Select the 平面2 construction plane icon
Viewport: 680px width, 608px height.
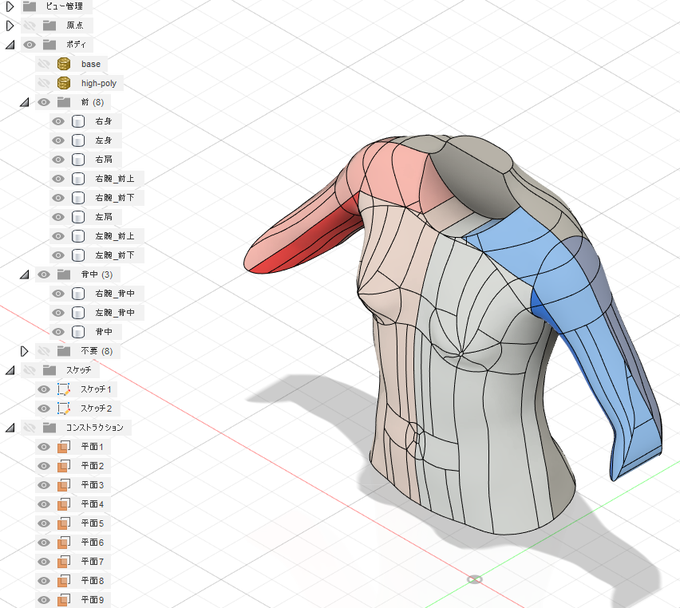pos(64,466)
